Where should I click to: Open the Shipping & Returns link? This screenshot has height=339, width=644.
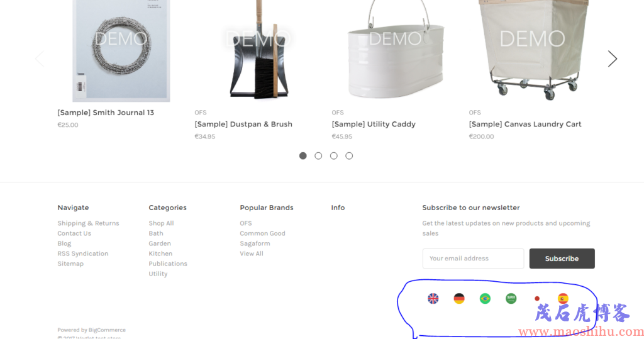88,223
